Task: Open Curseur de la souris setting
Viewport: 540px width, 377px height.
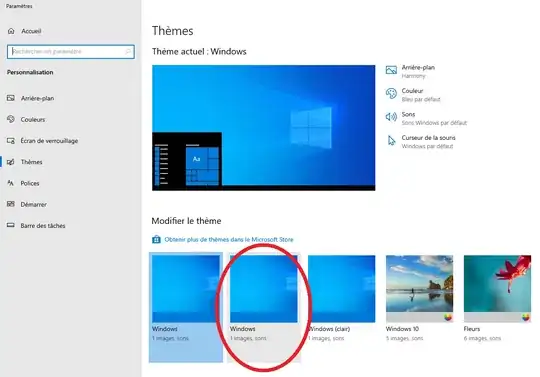Action: tap(420, 142)
